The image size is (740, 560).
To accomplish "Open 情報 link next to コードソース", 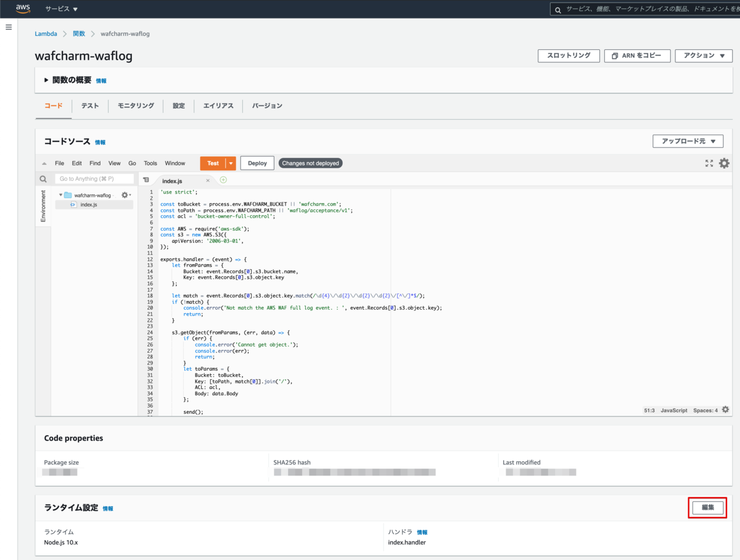I will [100, 142].
